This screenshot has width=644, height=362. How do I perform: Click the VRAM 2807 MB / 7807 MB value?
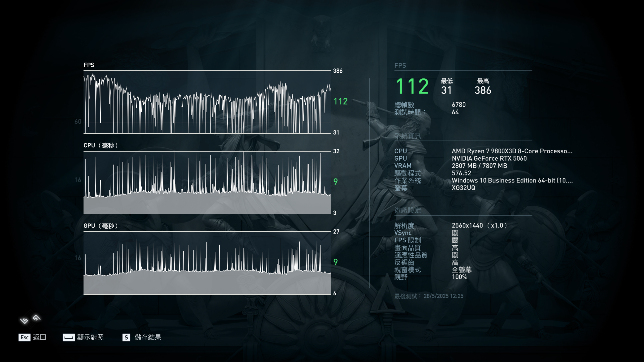[479, 166]
